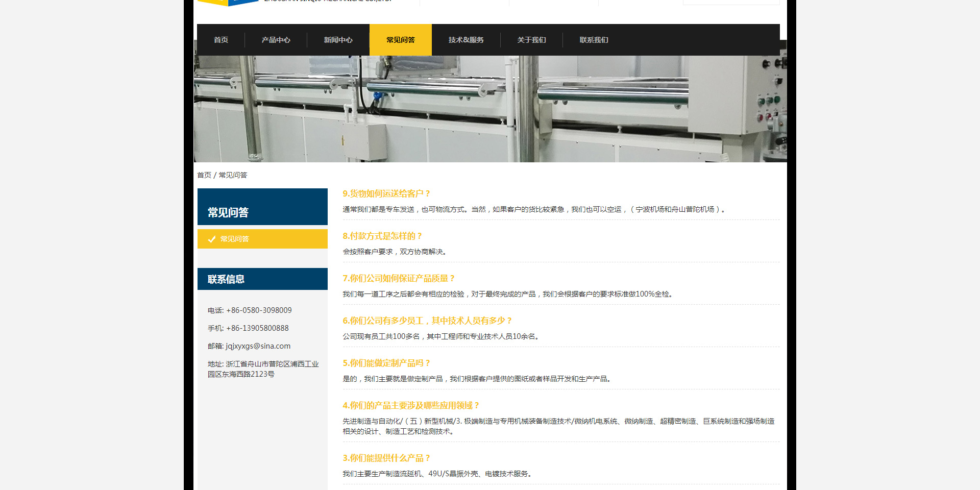Image resolution: width=980 pixels, height=490 pixels.
Task: Open 联系我们 navigation item
Action: (594, 40)
